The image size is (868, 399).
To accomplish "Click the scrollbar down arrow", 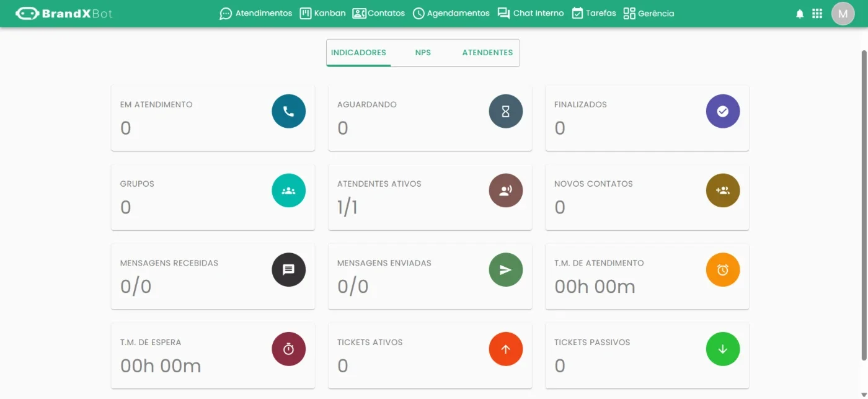I will (x=864, y=394).
